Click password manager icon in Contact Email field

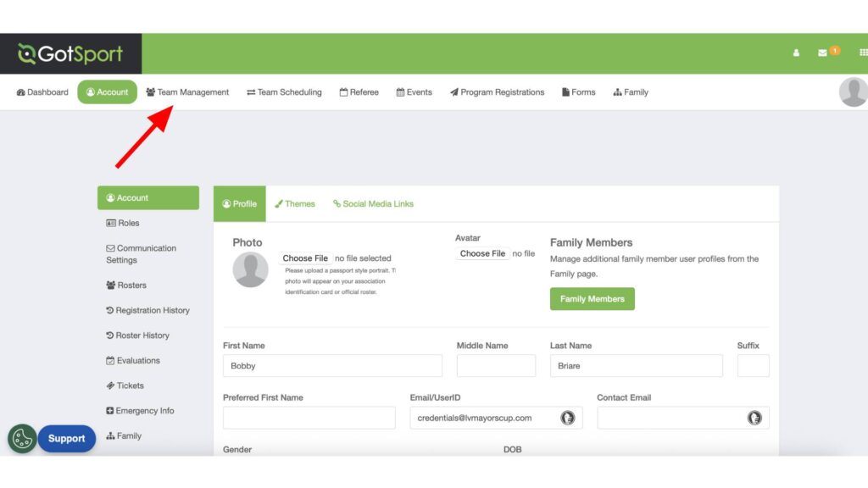(754, 418)
